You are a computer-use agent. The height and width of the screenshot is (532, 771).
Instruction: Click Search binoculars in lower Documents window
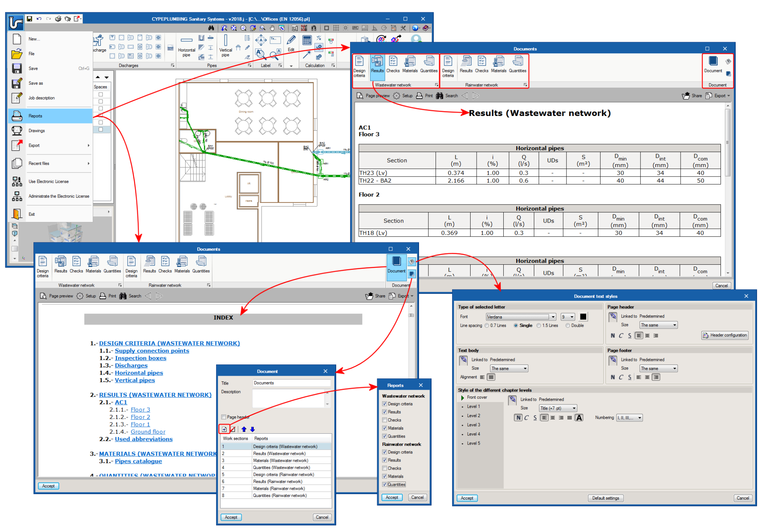(x=130, y=296)
